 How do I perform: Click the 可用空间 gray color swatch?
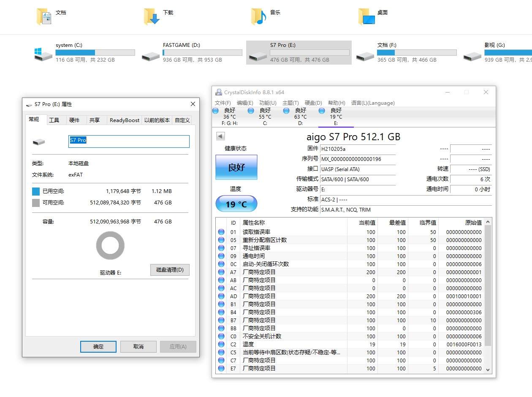click(36, 203)
